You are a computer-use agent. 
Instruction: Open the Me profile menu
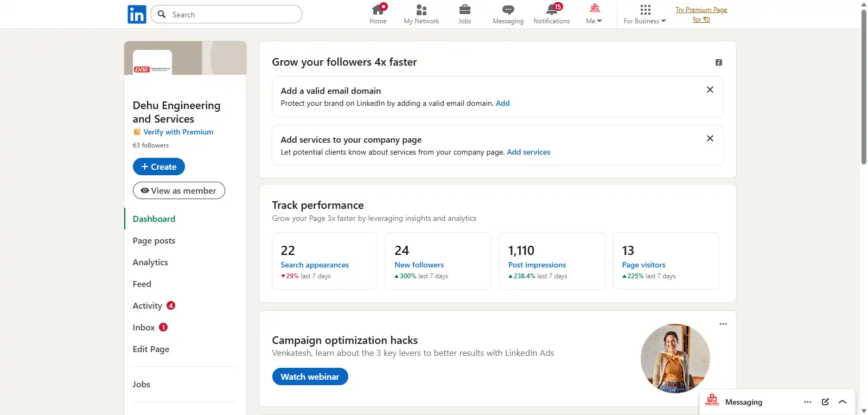click(595, 14)
